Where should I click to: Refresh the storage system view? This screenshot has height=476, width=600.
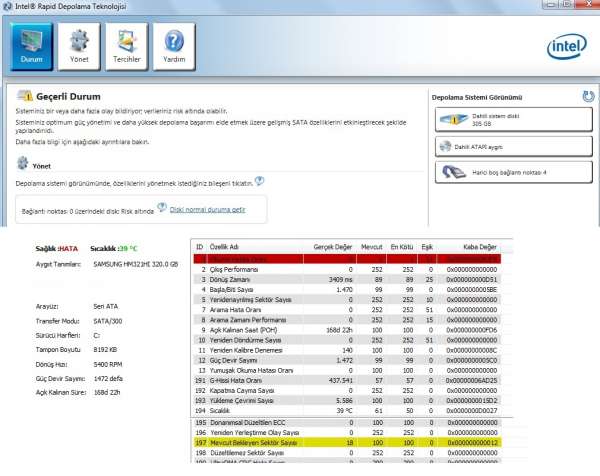click(x=588, y=96)
